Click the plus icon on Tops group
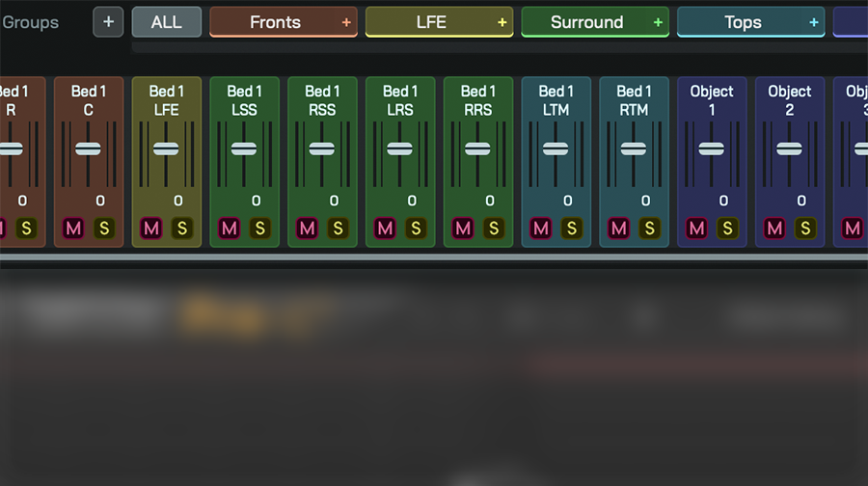The height and width of the screenshot is (486, 868). click(x=814, y=22)
